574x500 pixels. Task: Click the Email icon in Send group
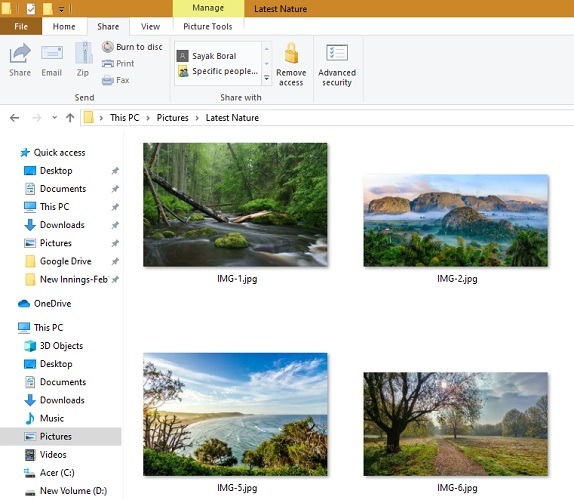(x=52, y=60)
